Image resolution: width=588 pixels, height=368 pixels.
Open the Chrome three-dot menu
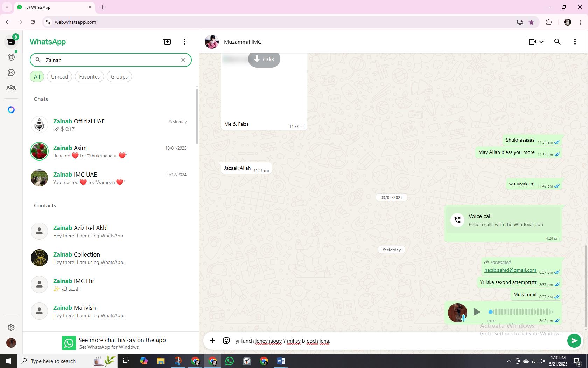[x=580, y=22]
